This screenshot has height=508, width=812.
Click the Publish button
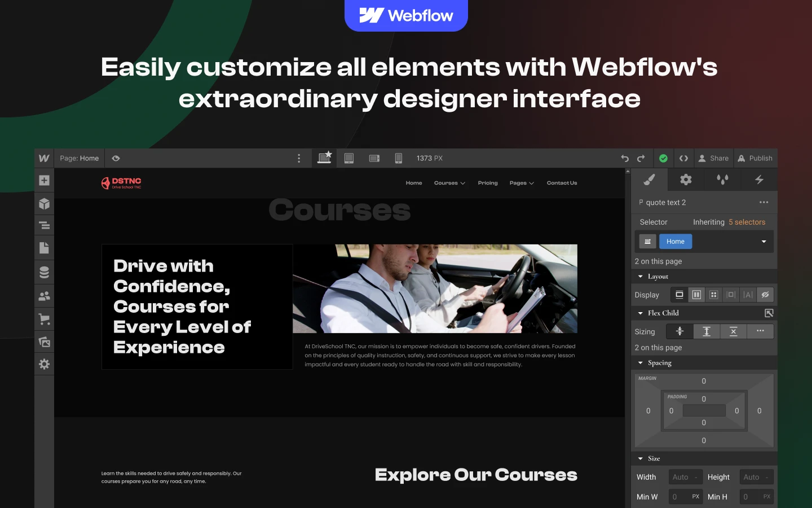point(755,159)
